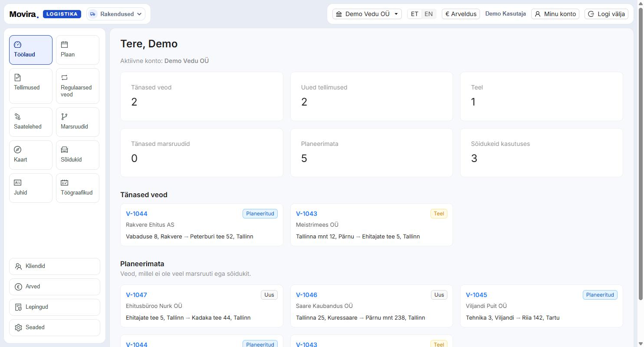Expand the Rakendused apps dropdown
644x347 pixels.
(x=115, y=14)
